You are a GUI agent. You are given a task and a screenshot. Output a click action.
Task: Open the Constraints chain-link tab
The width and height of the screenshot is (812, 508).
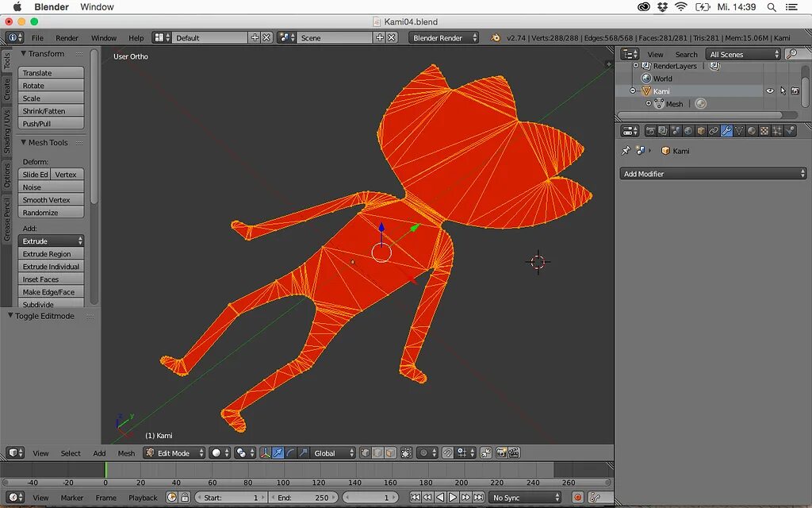[714, 131]
